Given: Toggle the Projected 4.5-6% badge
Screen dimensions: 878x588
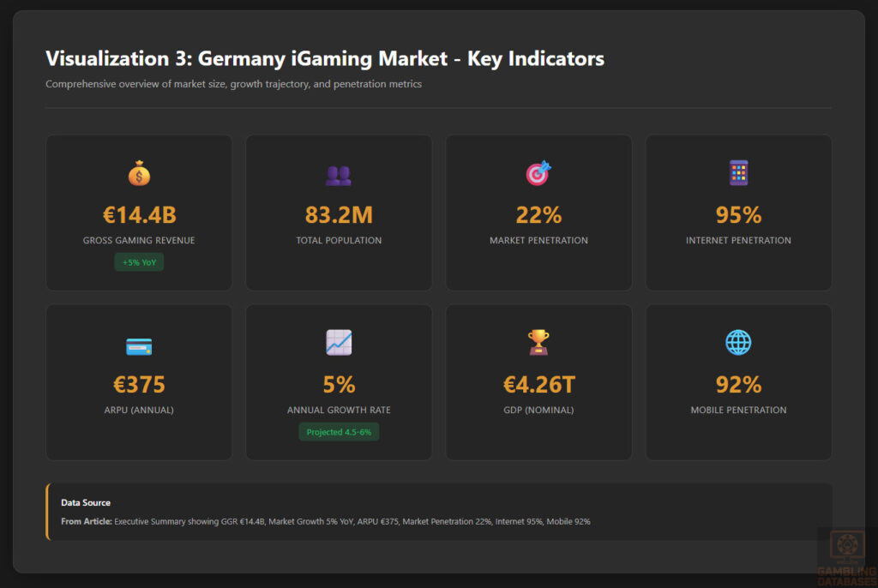Looking at the screenshot, I should click(339, 433).
